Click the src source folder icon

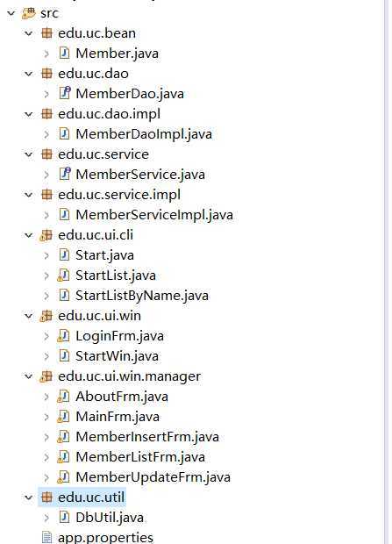point(28,13)
